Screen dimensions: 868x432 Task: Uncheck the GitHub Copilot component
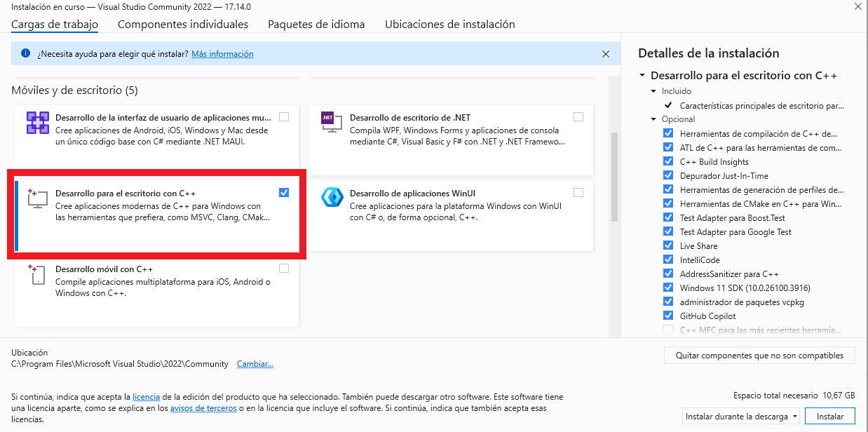668,316
